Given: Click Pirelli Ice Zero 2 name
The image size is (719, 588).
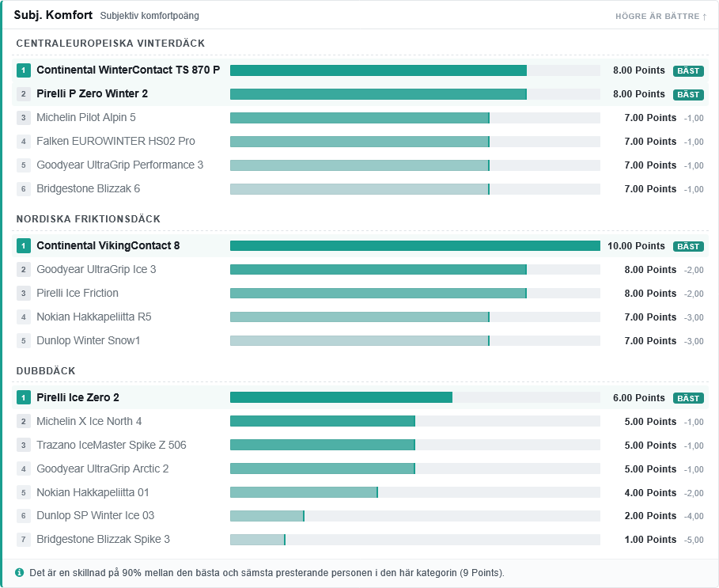Looking at the screenshot, I should coord(78,397).
